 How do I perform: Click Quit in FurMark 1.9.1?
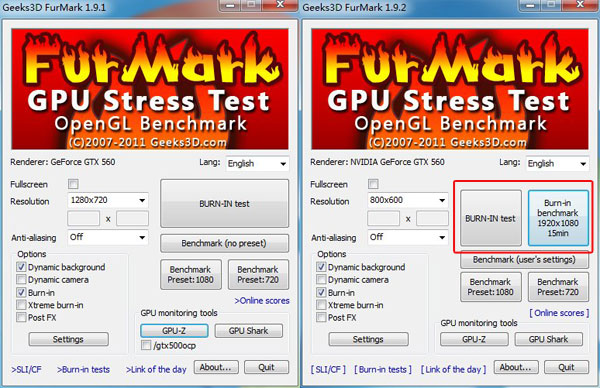point(266,367)
